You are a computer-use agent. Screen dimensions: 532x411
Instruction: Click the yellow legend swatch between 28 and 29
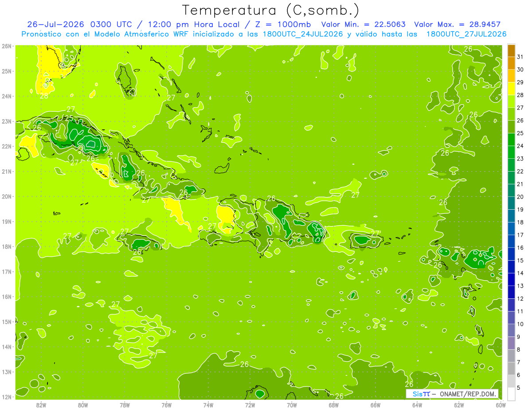(x=511, y=89)
